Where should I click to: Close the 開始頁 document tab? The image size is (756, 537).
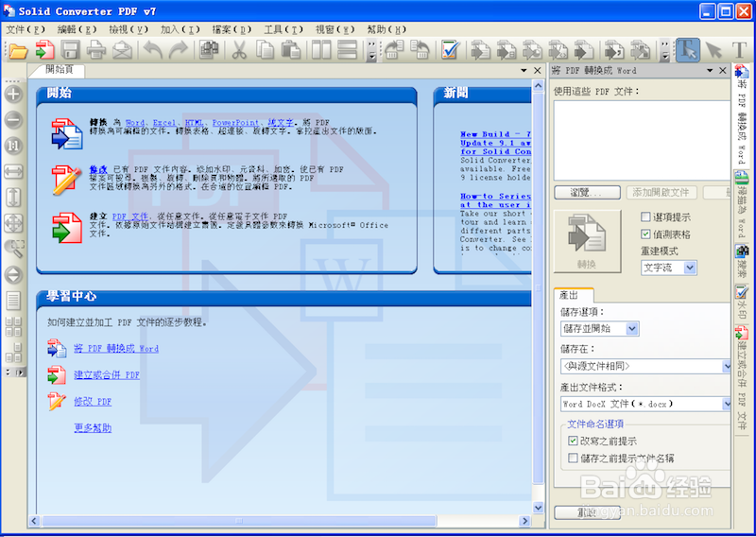(x=537, y=71)
